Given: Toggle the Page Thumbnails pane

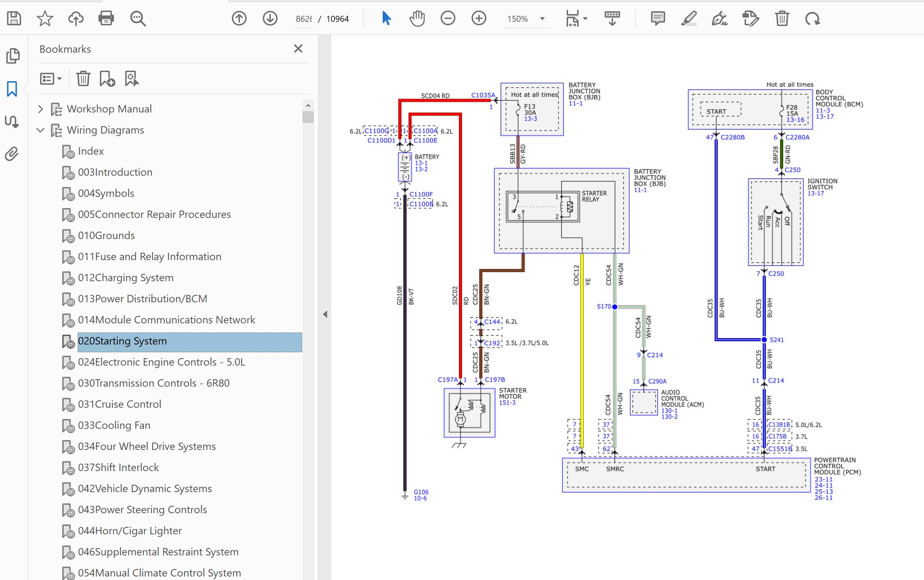Looking at the screenshot, I should coord(13,56).
